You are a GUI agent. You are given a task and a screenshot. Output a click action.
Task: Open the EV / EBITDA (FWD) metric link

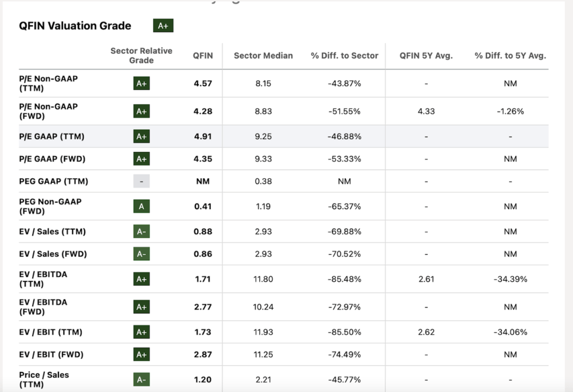pos(43,307)
